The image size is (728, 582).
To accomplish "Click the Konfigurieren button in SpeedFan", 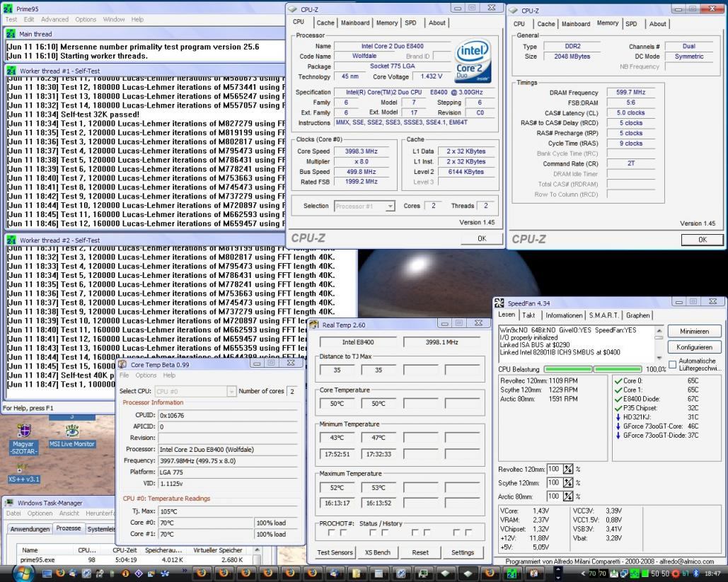I will [x=695, y=347].
